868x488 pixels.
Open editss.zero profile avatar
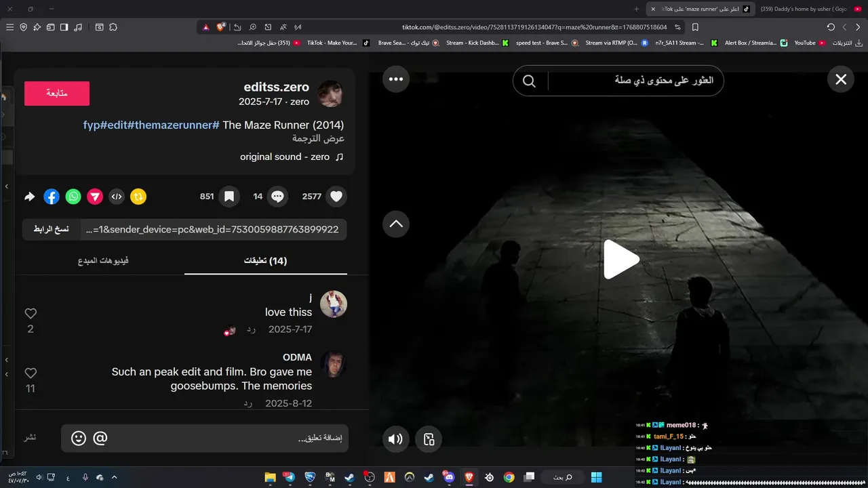[330, 94]
